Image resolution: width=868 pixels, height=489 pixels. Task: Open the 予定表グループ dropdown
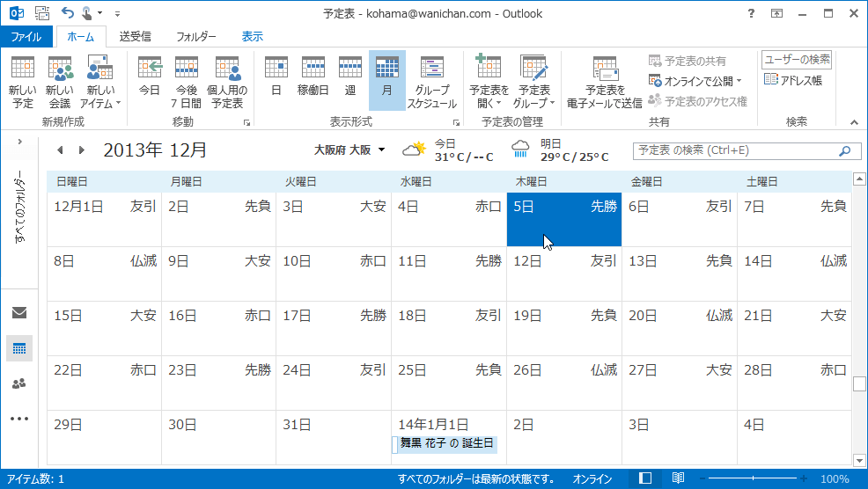(x=534, y=82)
